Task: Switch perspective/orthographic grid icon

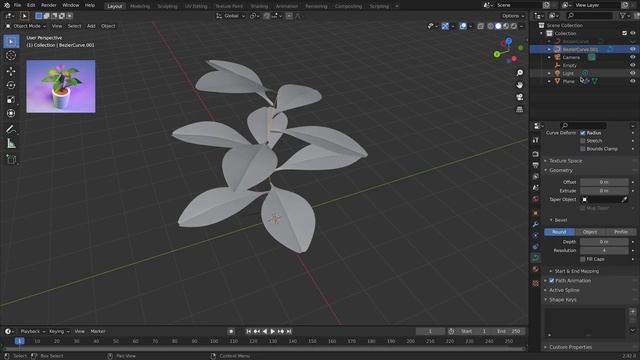Action: 520,109
